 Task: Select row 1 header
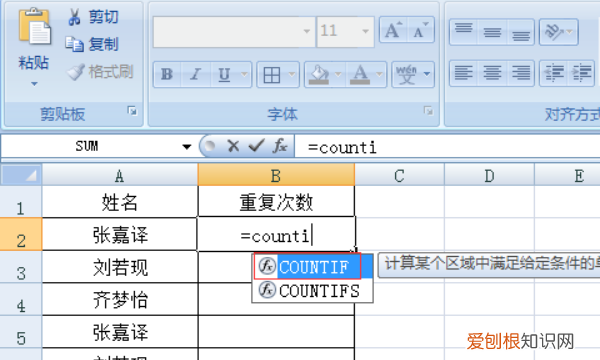21,202
